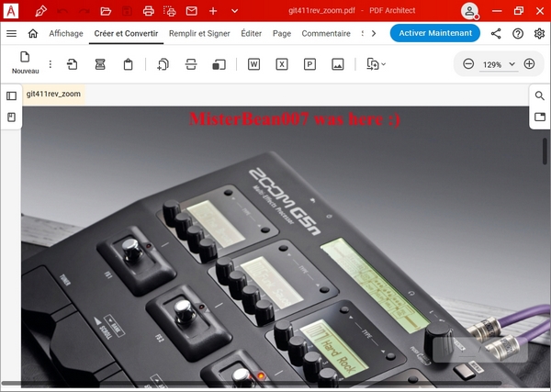The width and height of the screenshot is (551, 392).
Task: Create PDF from scanner icon
Action: [100, 64]
